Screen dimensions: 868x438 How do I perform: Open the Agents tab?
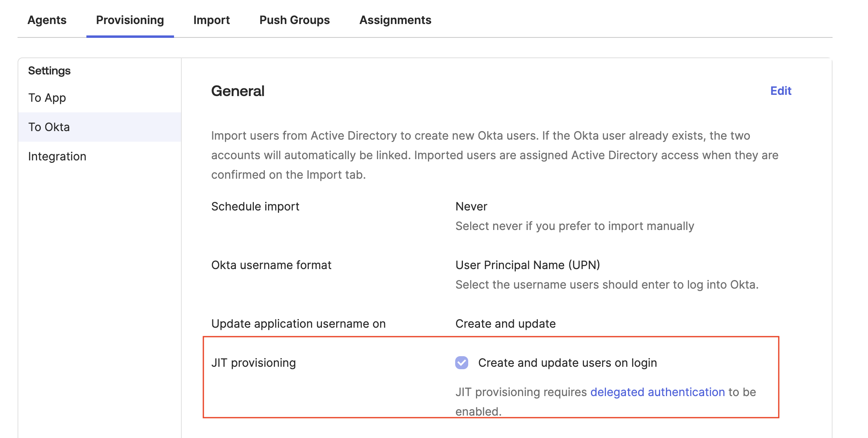click(x=47, y=20)
